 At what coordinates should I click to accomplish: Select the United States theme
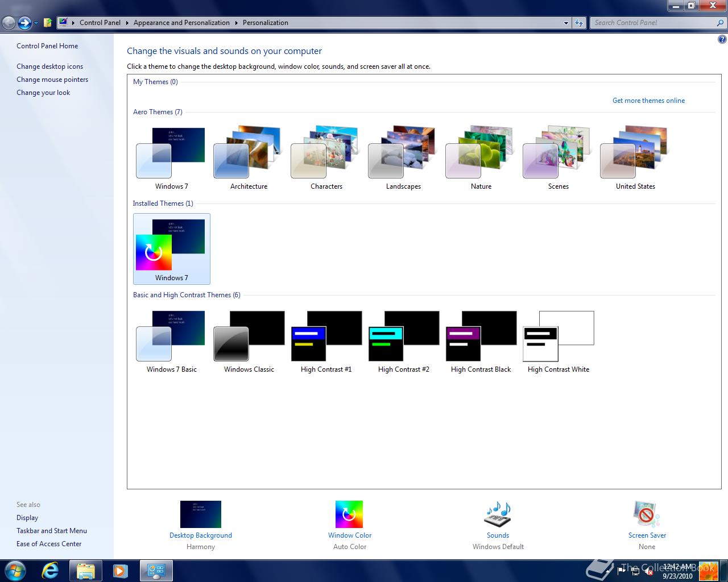tap(635, 158)
